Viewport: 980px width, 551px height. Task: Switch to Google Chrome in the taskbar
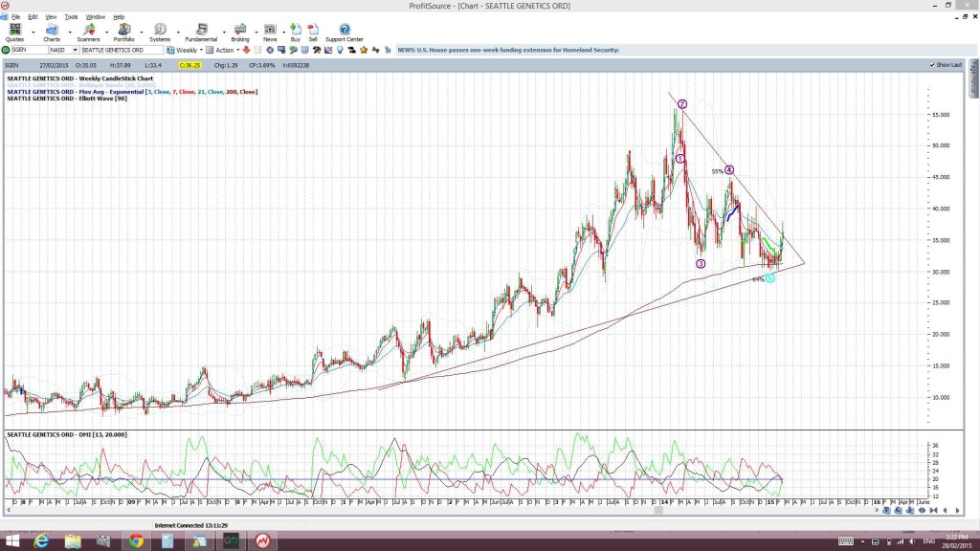tap(136, 541)
